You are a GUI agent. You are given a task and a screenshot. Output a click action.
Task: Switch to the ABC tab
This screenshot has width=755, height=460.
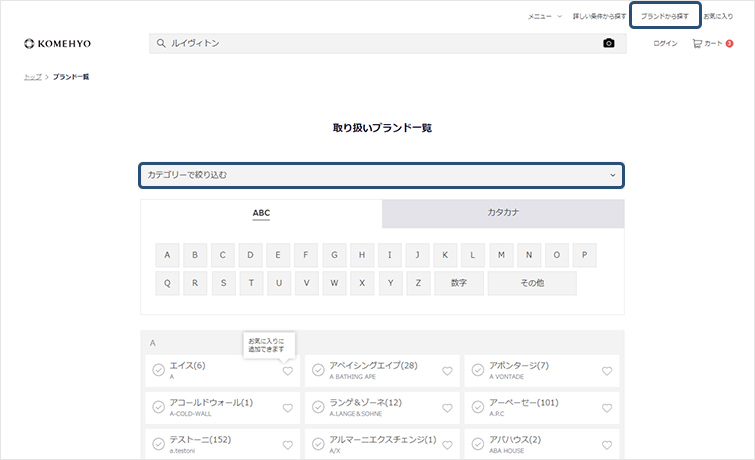tap(261, 213)
